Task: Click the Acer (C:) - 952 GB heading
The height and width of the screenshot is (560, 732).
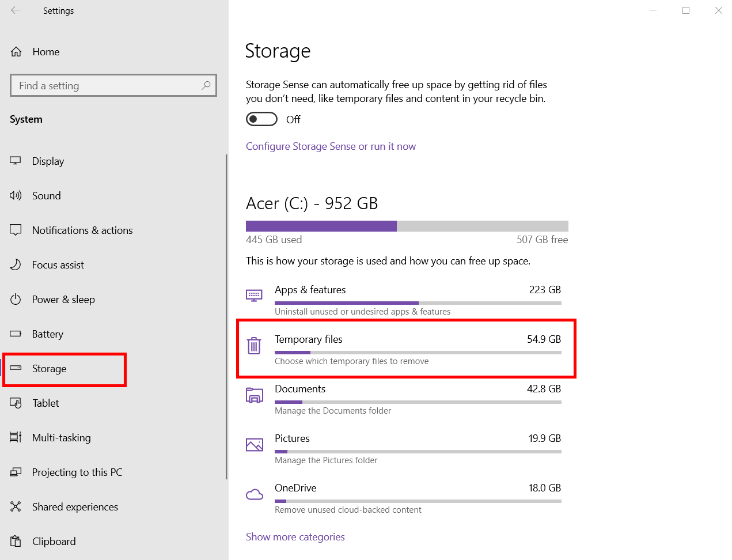Action: [x=312, y=203]
